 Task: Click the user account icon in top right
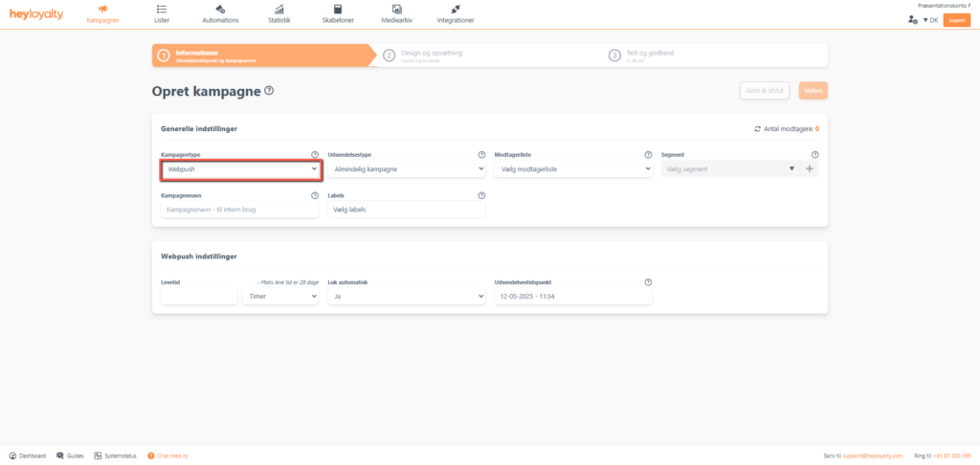tap(912, 19)
